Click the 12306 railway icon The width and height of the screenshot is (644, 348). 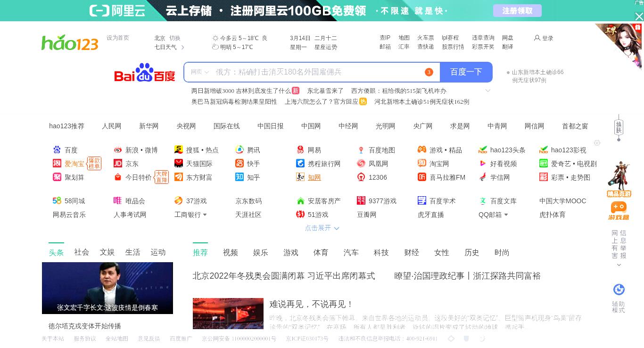(361, 177)
